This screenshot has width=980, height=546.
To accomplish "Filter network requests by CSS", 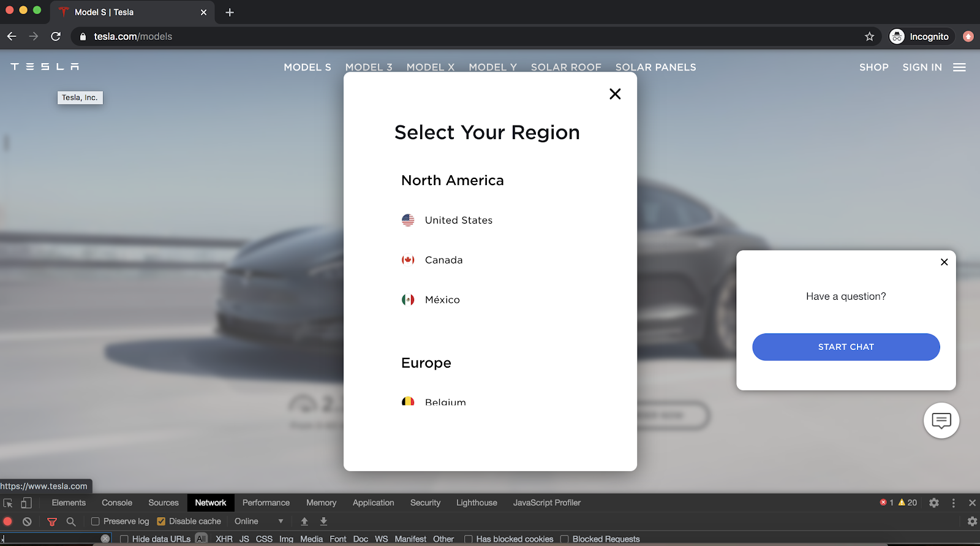I will point(264,539).
